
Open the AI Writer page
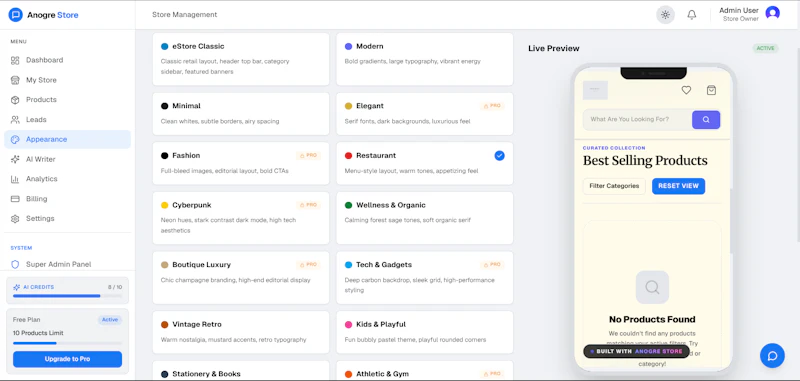67,159
